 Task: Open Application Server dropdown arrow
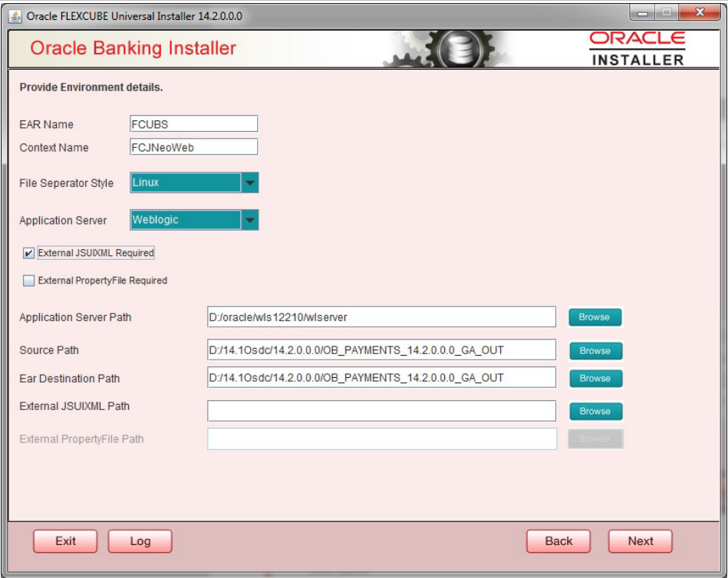250,220
